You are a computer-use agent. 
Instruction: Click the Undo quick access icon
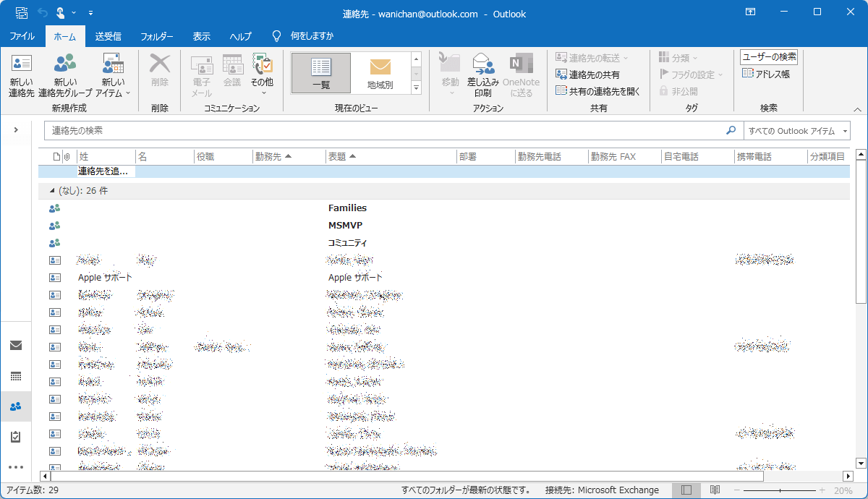point(42,13)
